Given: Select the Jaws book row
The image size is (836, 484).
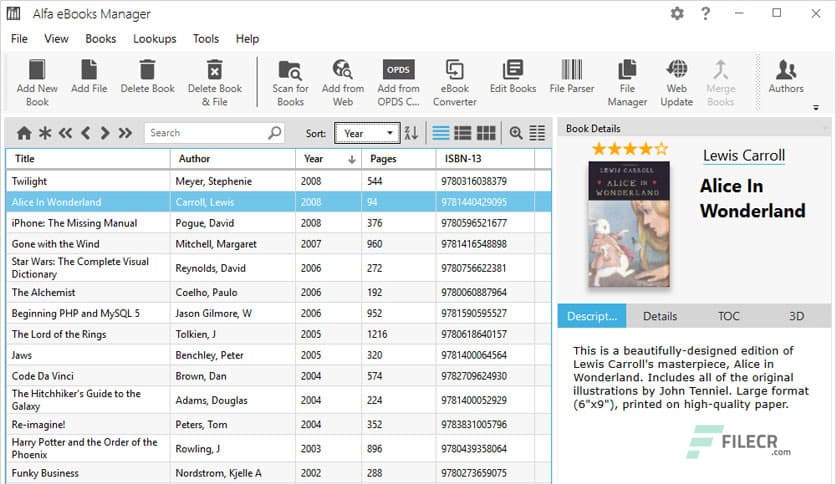Looking at the screenshot, I should coord(278,355).
